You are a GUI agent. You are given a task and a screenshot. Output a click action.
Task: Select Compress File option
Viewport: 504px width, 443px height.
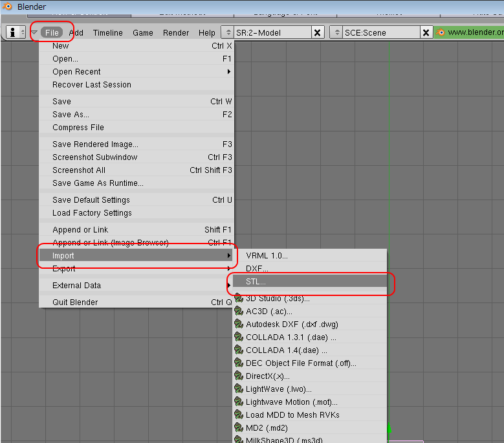point(137,127)
